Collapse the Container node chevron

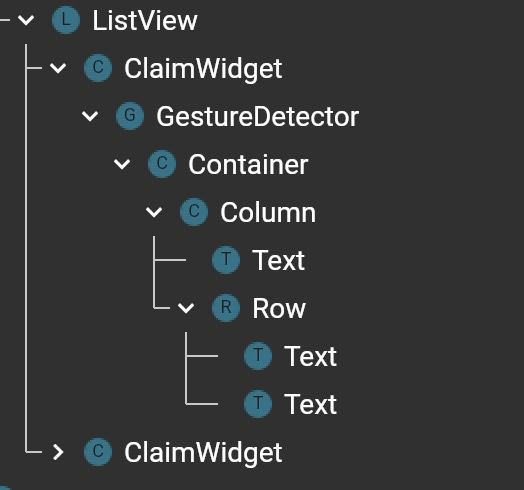pyautogui.click(x=122, y=164)
